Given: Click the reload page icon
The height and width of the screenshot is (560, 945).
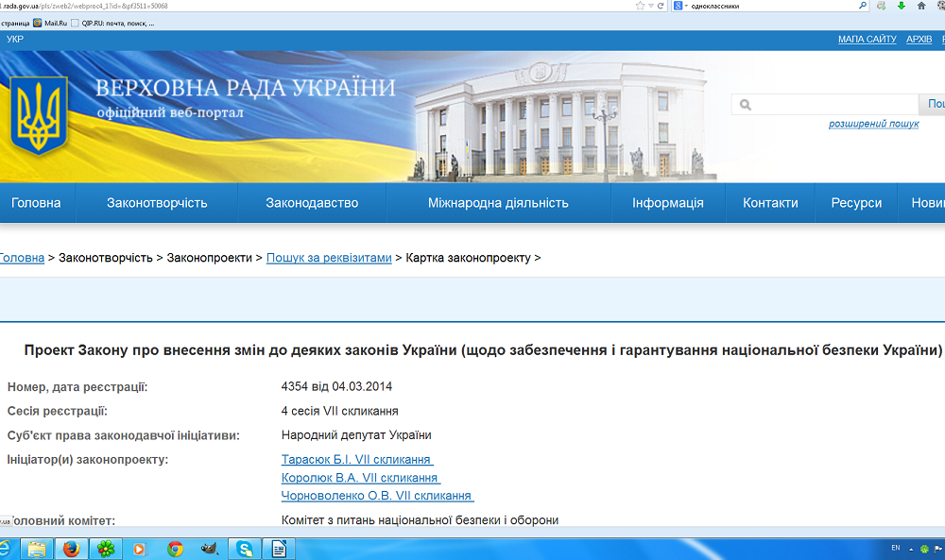Looking at the screenshot, I should [x=662, y=6].
